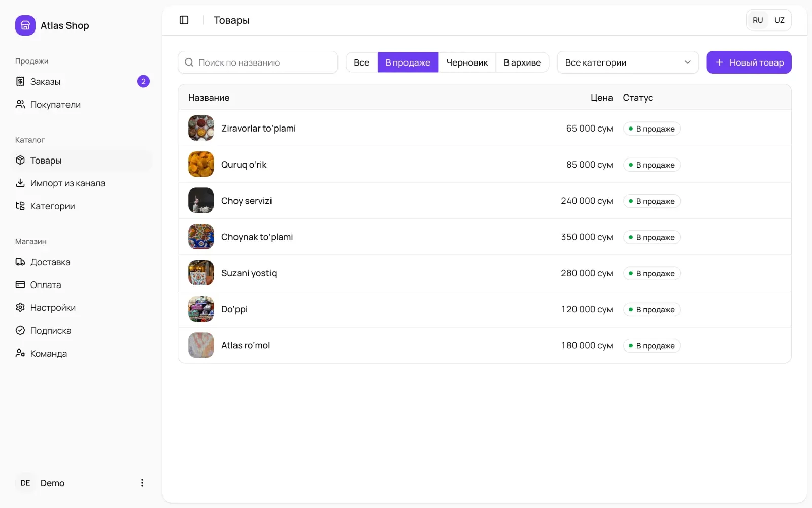
Task: Select the Choy servizi thumbnail
Action: coord(201,201)
